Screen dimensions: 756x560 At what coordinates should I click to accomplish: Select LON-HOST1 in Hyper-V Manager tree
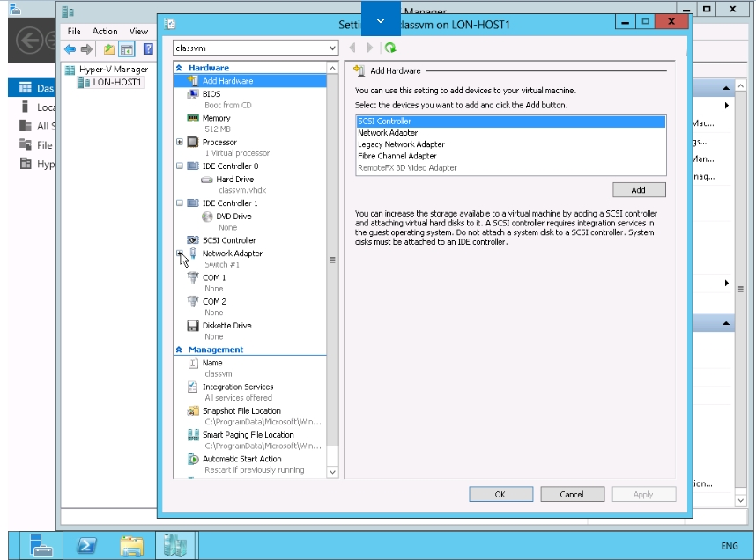tap(116, 83)
